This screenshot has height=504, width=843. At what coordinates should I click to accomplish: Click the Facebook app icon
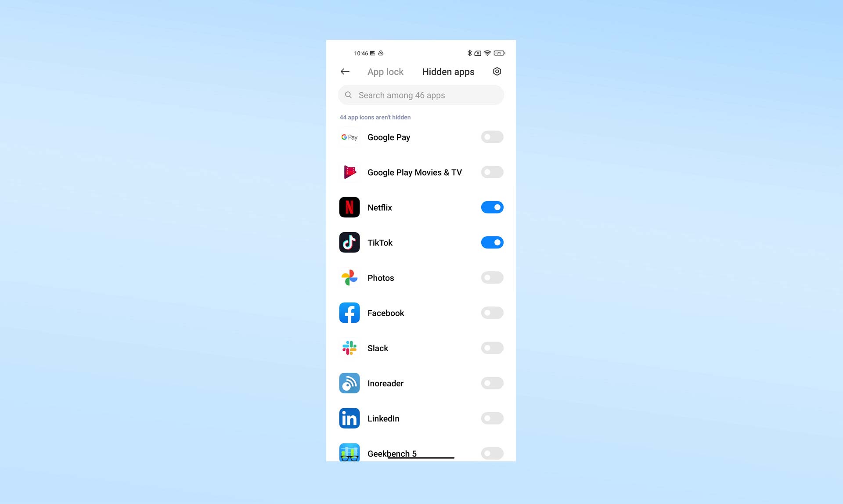(349, 313)
